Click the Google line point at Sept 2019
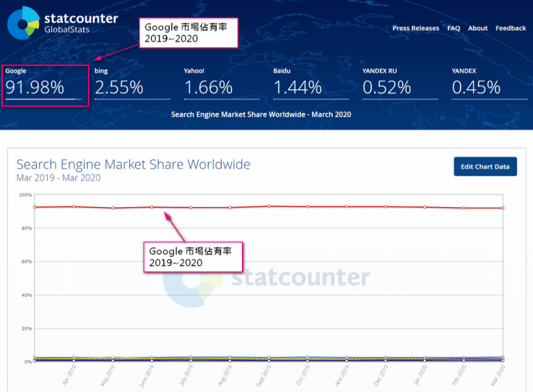Viewport: 533px width, 392px height. (269, 206)
